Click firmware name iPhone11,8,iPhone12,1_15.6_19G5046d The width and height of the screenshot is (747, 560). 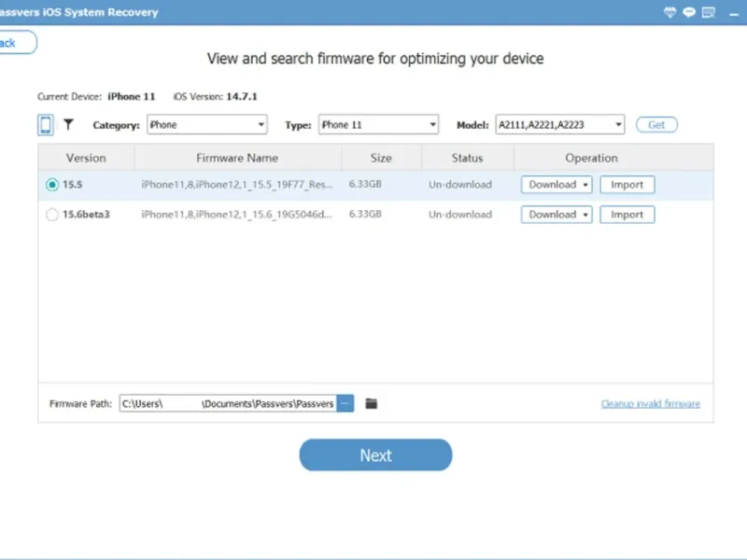click(237, 215)
